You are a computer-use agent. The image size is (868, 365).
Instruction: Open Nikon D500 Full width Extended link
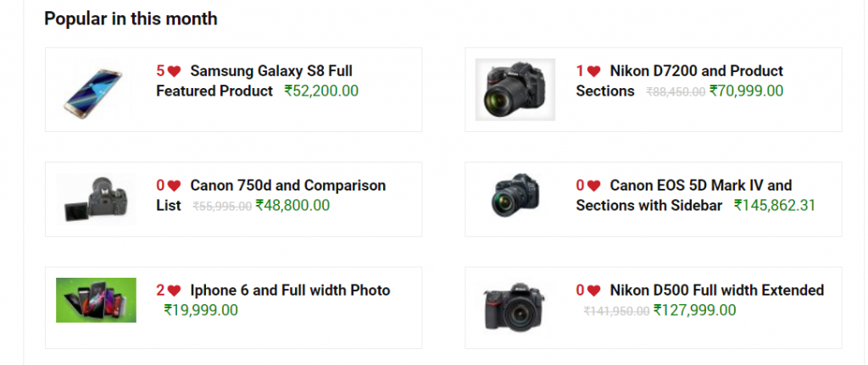coord(716,290)
